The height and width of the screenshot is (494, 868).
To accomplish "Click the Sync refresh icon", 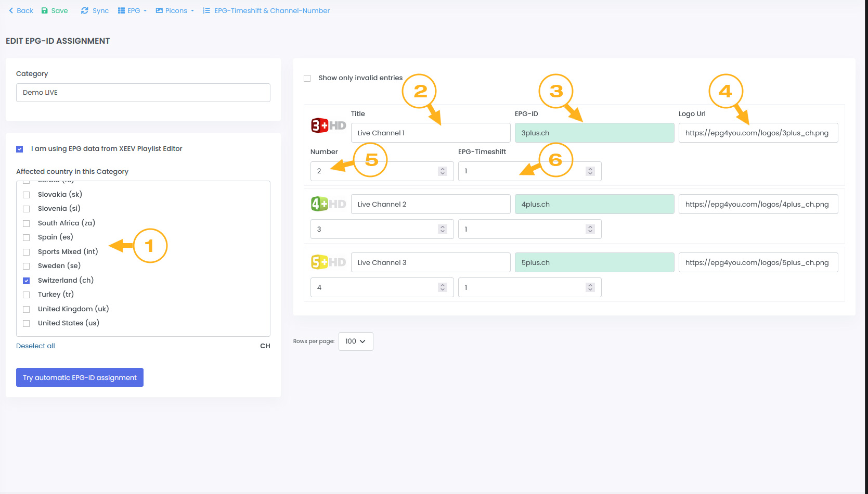I will (x=85, y=10).
